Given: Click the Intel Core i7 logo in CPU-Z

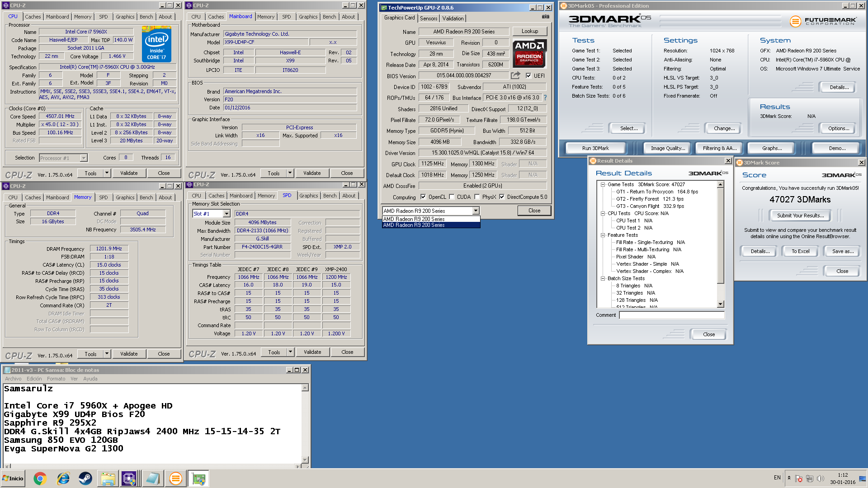Looking at the screenshot, I should pyautogui.click(x=156, y=44).
